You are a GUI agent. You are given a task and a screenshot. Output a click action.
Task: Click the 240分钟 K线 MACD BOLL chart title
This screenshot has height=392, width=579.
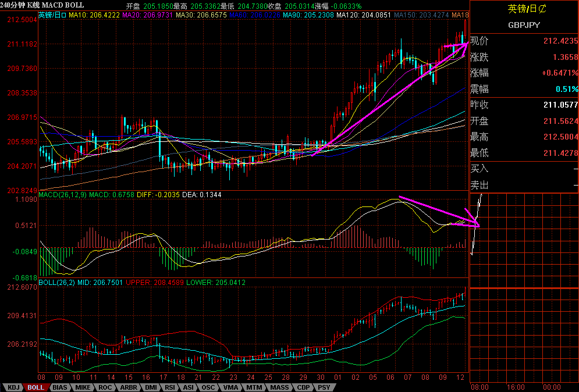point(42,5)
